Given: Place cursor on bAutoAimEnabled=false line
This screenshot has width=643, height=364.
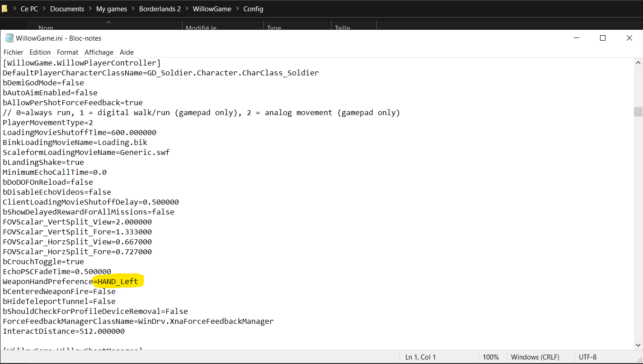Looking at the screenshot, I should coord(50,93).
